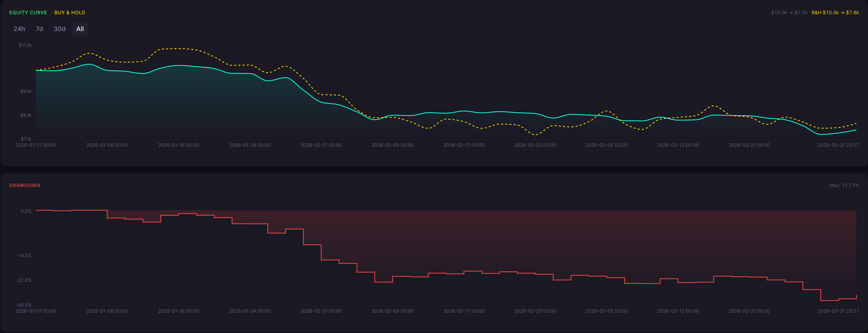Click drawdown chart date 2026-01-24 00:00
The image size is (868, 333).
click(x=250, y=311)
